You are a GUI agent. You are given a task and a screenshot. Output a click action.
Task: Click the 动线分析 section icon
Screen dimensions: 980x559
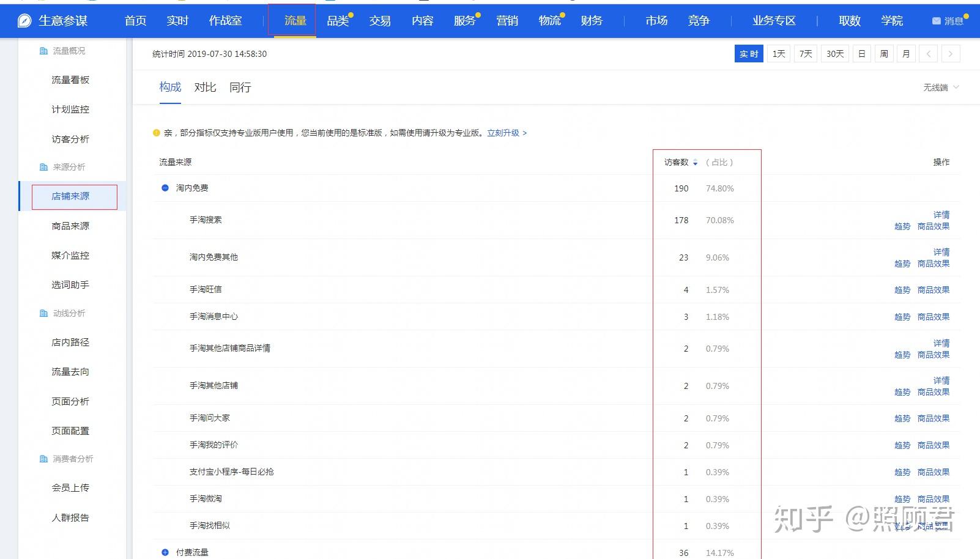point(43,313)
